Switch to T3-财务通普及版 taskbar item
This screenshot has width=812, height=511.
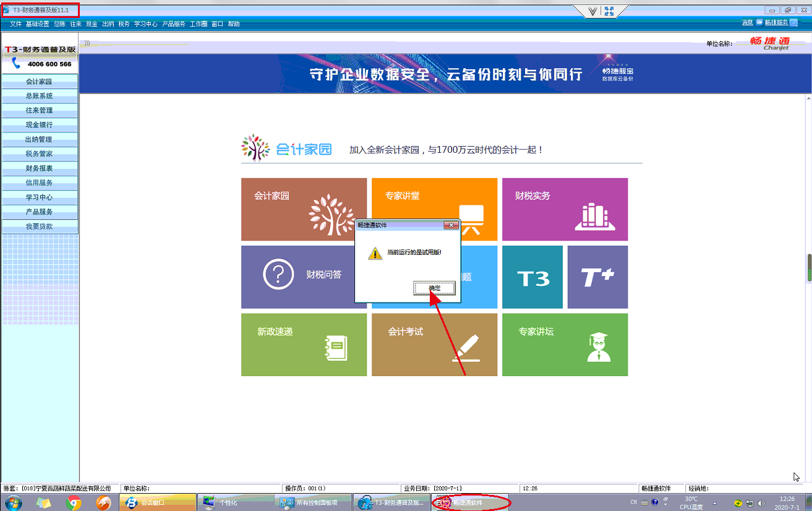coord(391,502)
